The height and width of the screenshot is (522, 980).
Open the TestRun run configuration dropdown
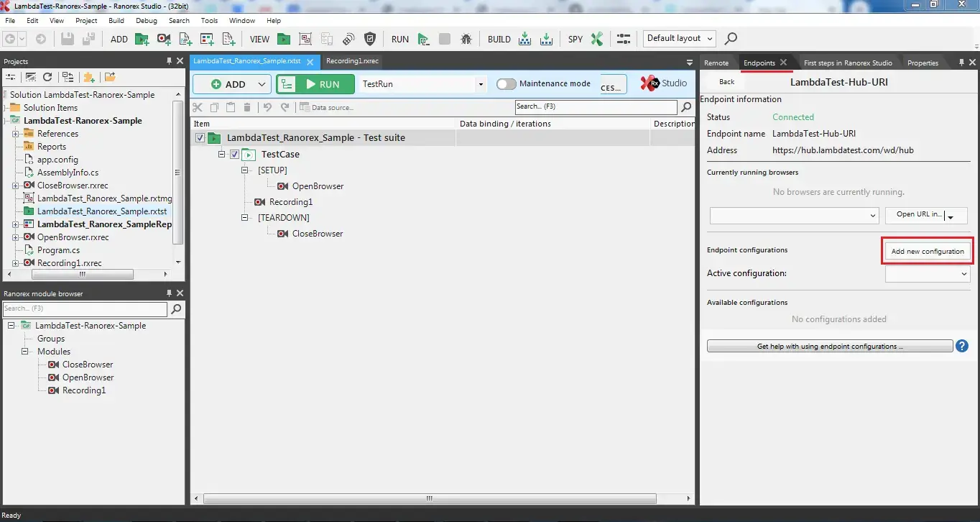tap(481, 84)
